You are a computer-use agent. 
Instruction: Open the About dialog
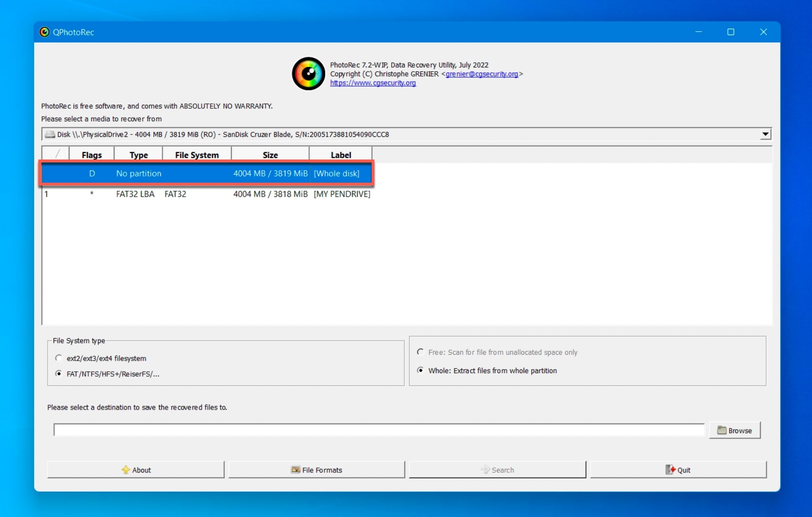(136, 470)
